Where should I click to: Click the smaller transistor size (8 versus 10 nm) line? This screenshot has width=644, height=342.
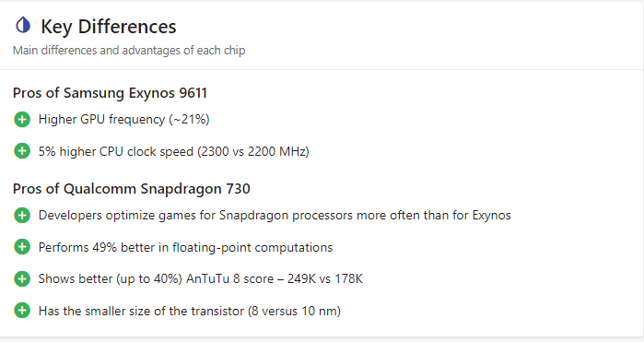190,311
